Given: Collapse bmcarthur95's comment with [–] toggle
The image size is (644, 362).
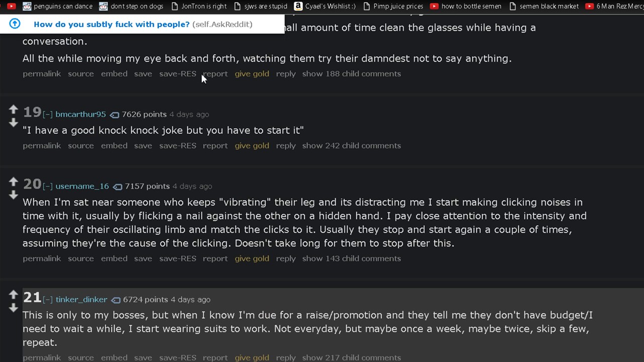Looking at the screenshot, I should (48, 115).
